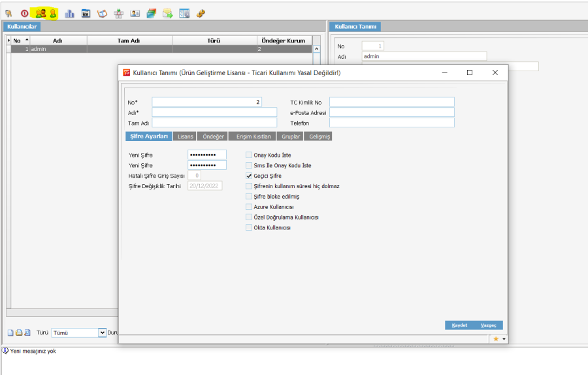Click the green envelope send icon

point(167,13)
